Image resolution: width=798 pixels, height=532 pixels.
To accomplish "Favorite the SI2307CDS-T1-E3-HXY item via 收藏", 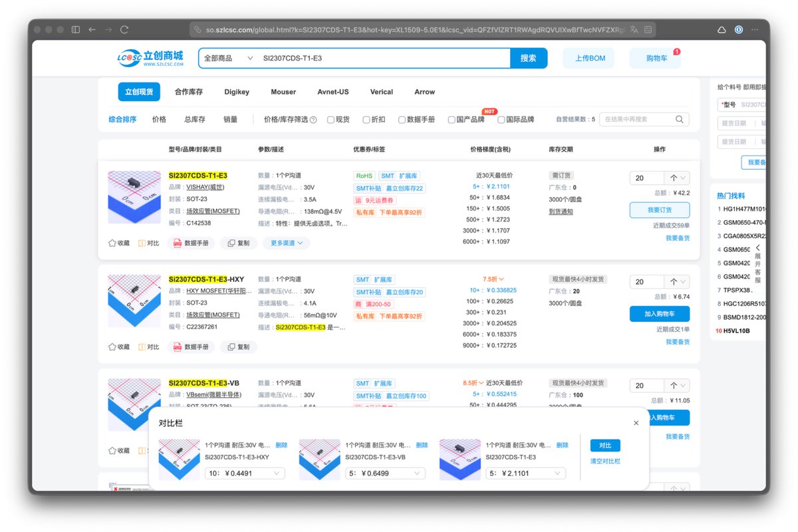I will coord(119,347).
